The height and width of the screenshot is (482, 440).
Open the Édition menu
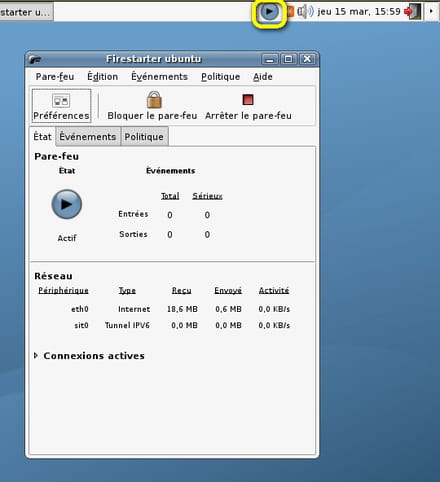[103, 77]
